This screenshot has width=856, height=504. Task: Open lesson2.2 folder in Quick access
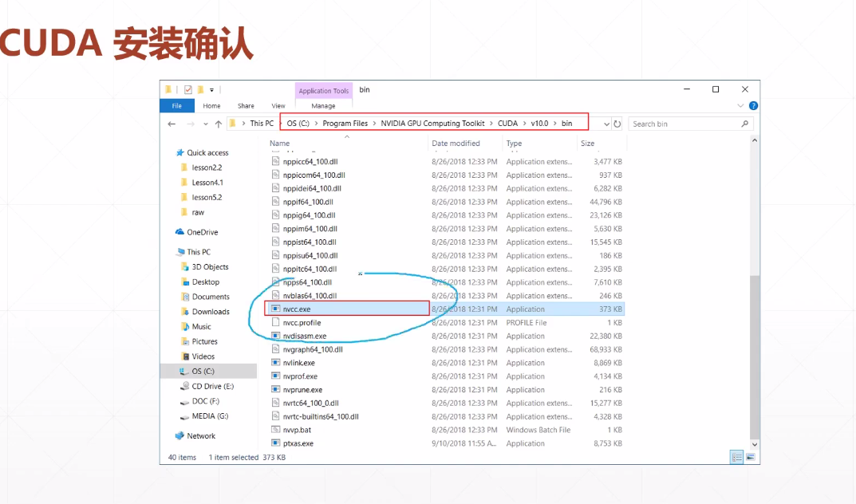[207, 167]
